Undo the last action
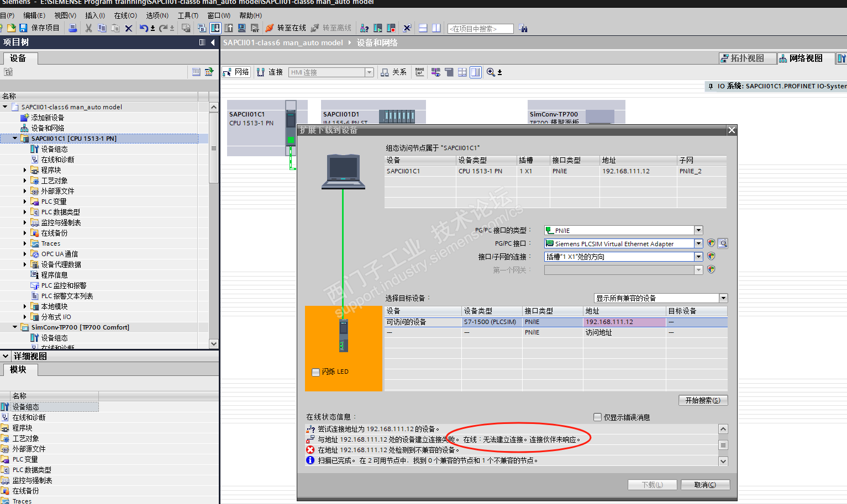This screenshot has width=847, height=504. (144, 28)
